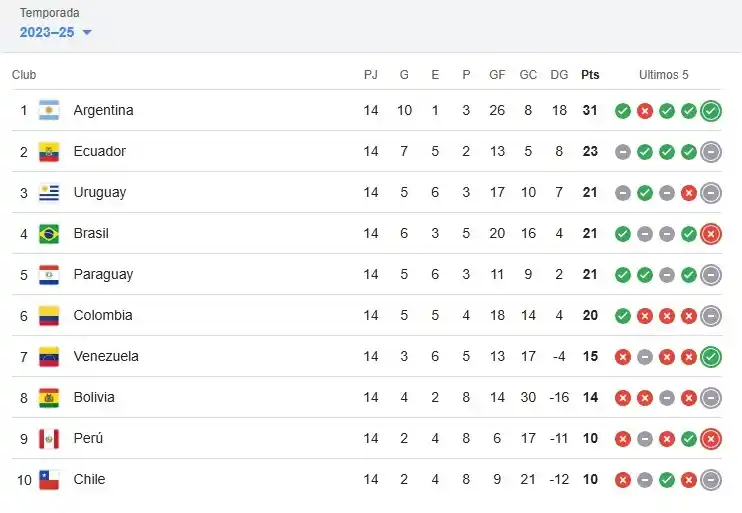The image size is (742, 513).
Task: Click the Ultimos 5 column header
Action: click(664, 75)
